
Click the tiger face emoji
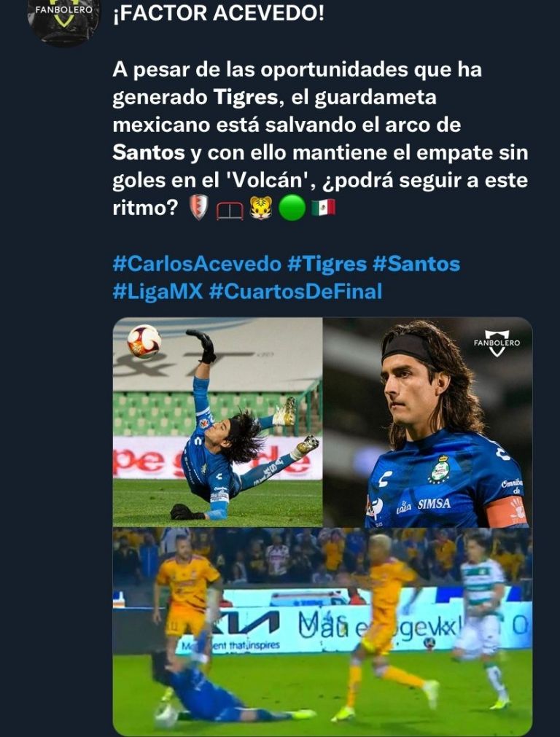261,208
